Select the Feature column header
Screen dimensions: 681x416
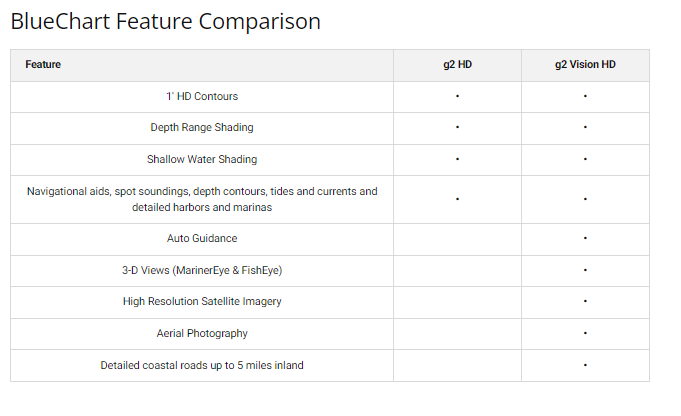click(x=43, y=65)
